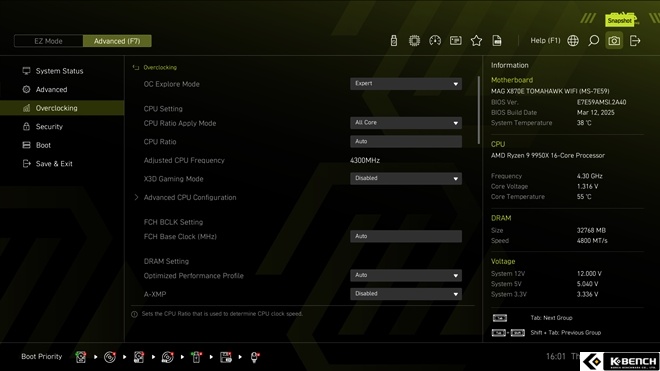Go to Save & Exit in sidebar
The image size is (660, 371).
click(x=62, y=164)
